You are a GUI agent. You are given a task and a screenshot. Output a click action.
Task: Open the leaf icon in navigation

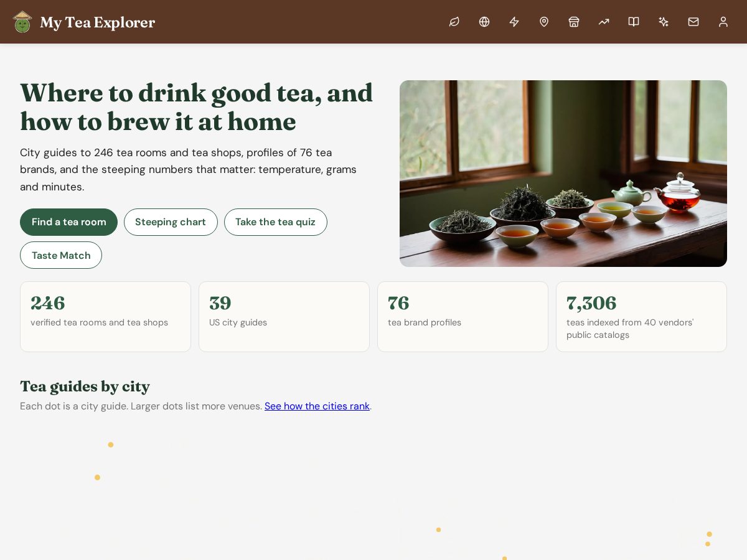454,22
